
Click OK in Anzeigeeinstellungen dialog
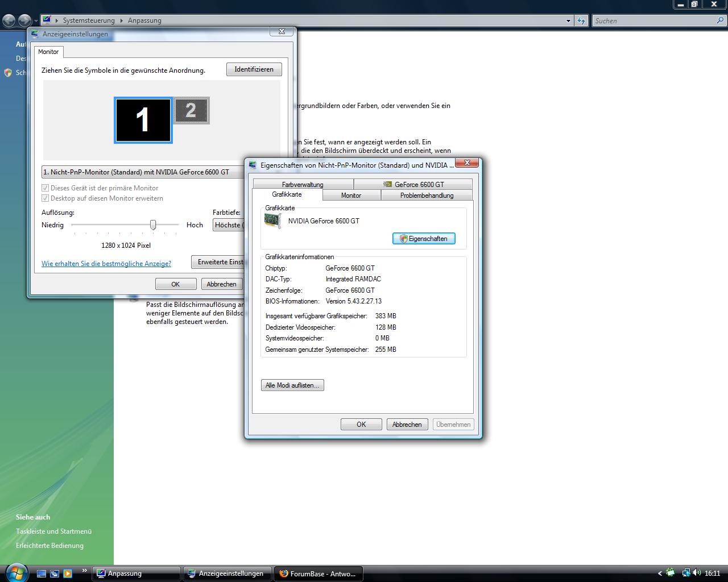(176, 284)
